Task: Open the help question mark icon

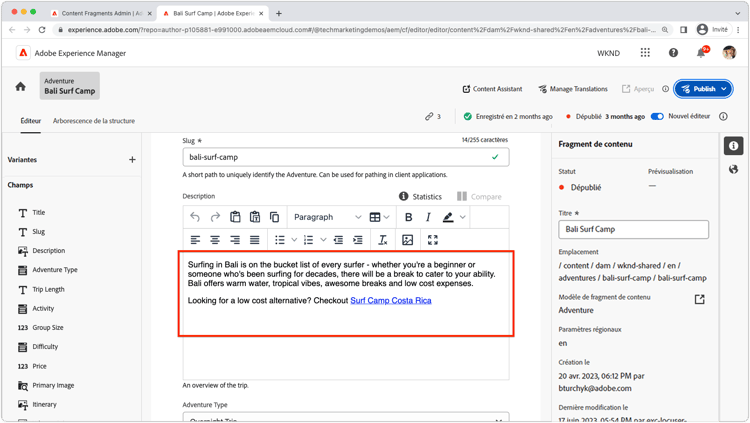Action: pyautogui.click(x=673, y=53)
